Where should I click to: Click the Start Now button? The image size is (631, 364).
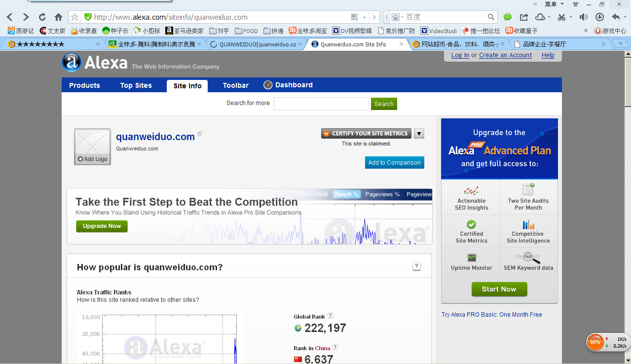[x=499, y=289]
